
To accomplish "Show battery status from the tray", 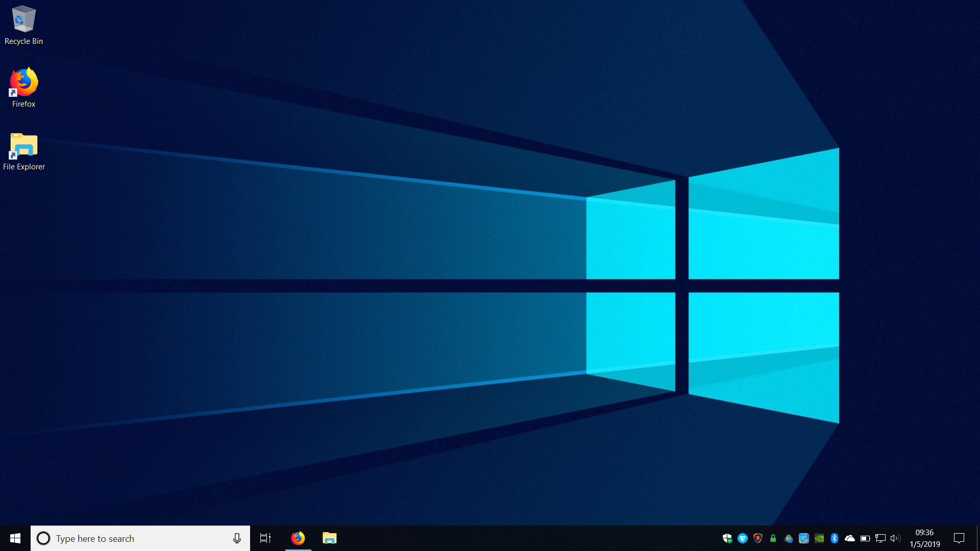I will coord(865,538).
